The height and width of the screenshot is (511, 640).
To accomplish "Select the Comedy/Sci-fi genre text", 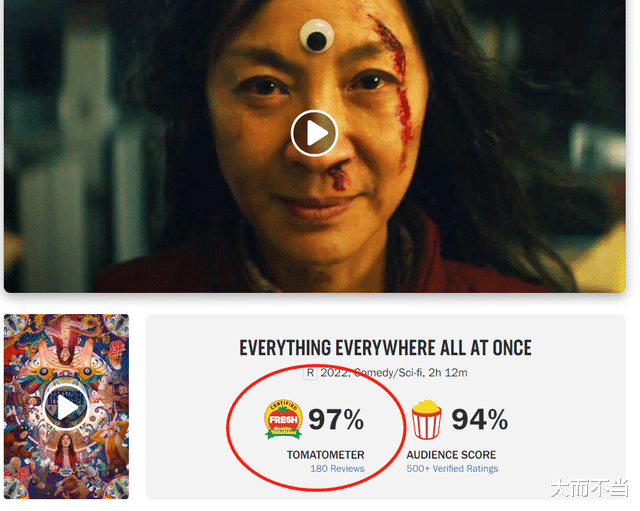I will tap(388, 373).
